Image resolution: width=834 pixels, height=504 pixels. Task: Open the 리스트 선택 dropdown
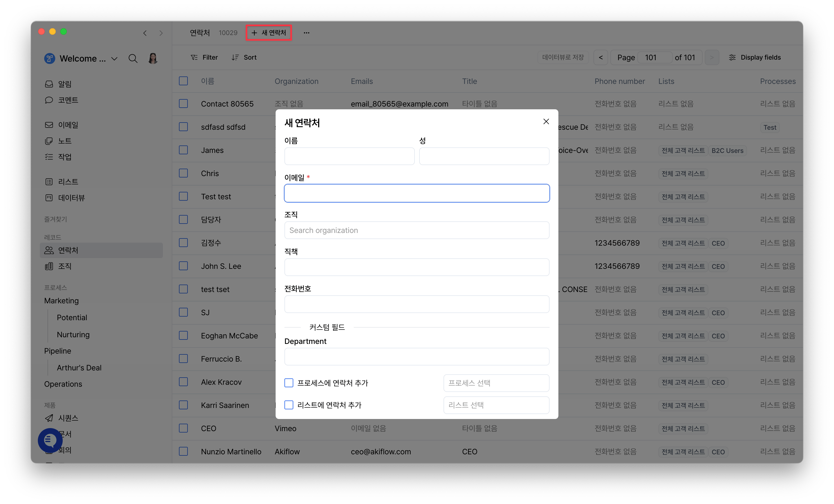pyautogui.click(x=496, y=405)
